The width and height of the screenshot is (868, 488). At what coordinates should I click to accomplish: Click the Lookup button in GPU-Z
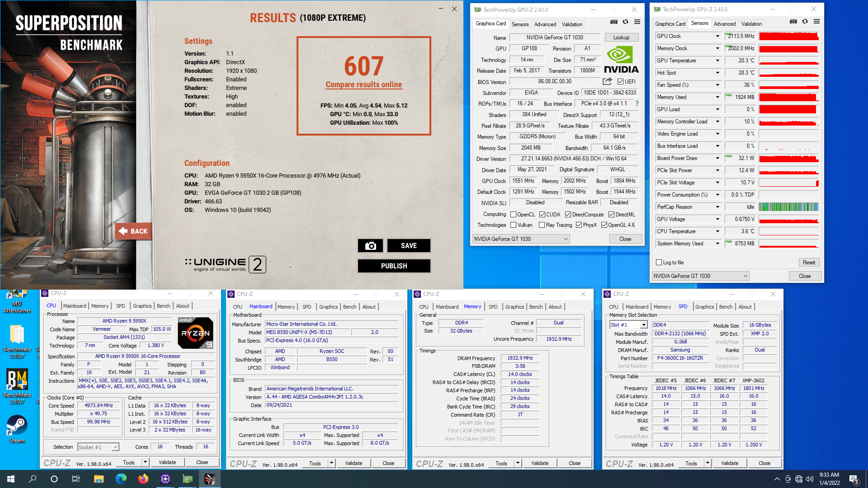click(621, 38)
